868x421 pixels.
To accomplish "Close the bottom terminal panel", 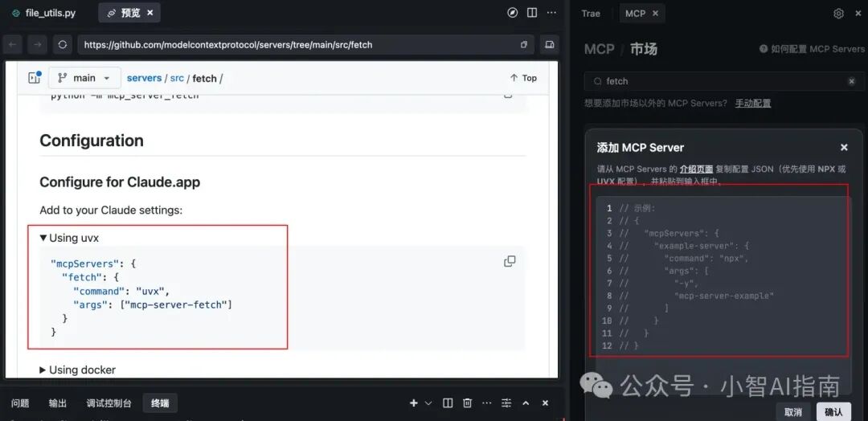I will pos(545,403).
